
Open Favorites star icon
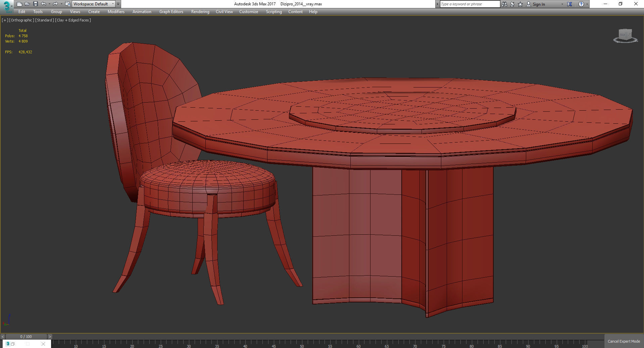pyautogui.click(x=520, y=4)
